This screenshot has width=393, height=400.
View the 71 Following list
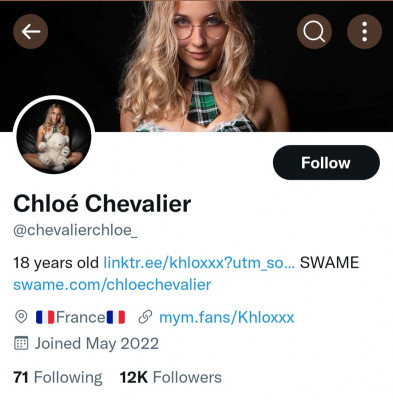[x=58, y=377]
